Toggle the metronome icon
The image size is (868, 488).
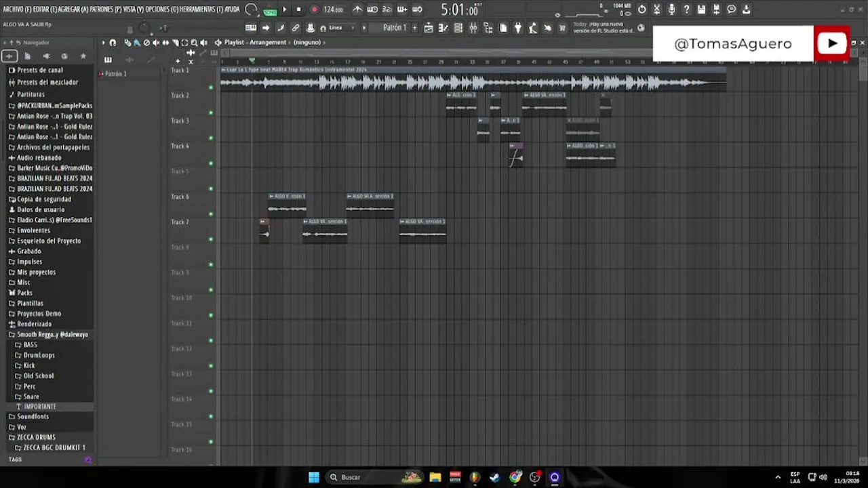click(x=357, y=9)
